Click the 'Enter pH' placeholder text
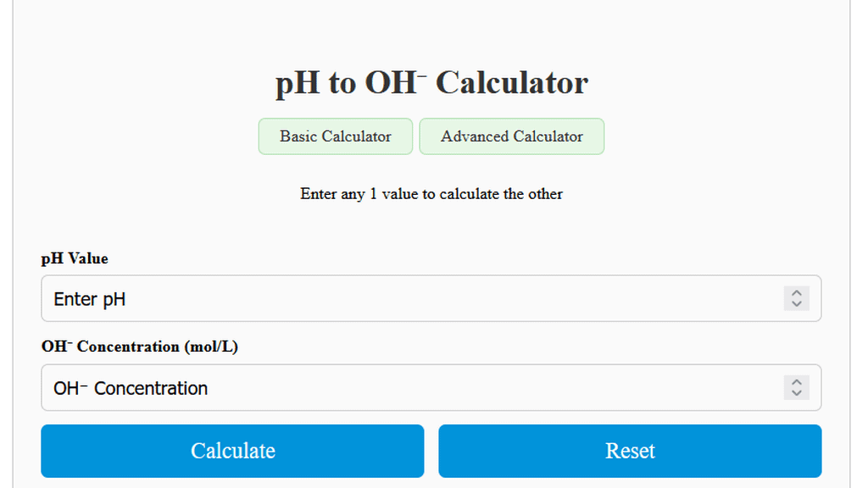868x488 pixels. coord(90,299)
